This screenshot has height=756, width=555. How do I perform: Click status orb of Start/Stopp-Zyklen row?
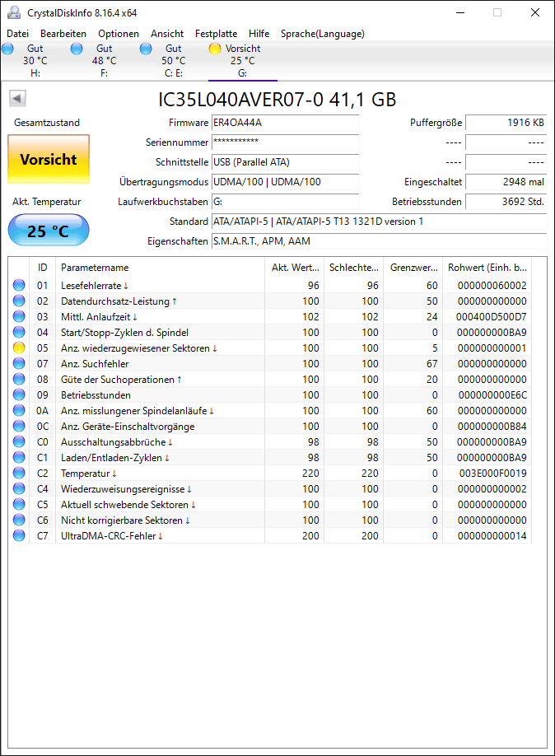point(19,332)
